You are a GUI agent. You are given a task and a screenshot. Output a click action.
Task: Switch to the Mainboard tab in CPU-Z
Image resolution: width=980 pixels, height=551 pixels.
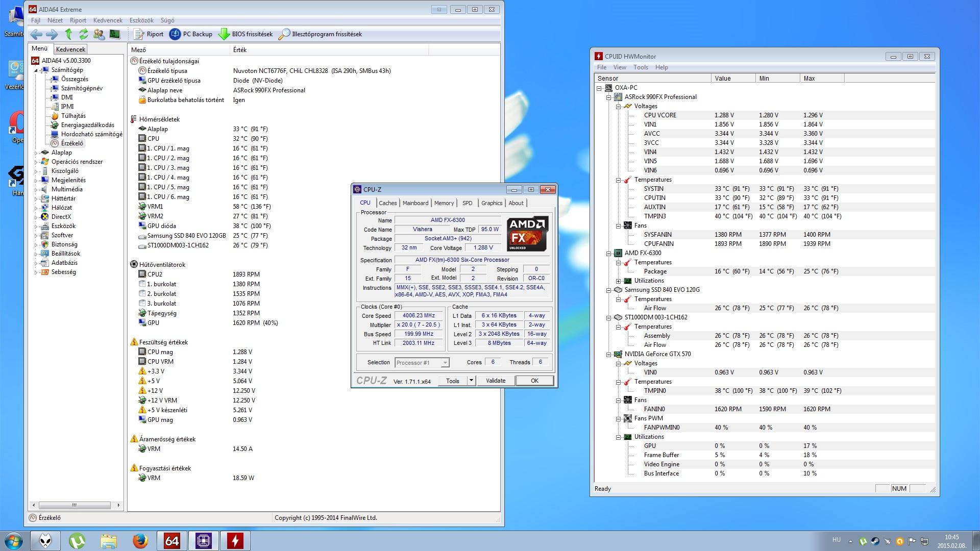pyautogui.click(x=415, y=203)
